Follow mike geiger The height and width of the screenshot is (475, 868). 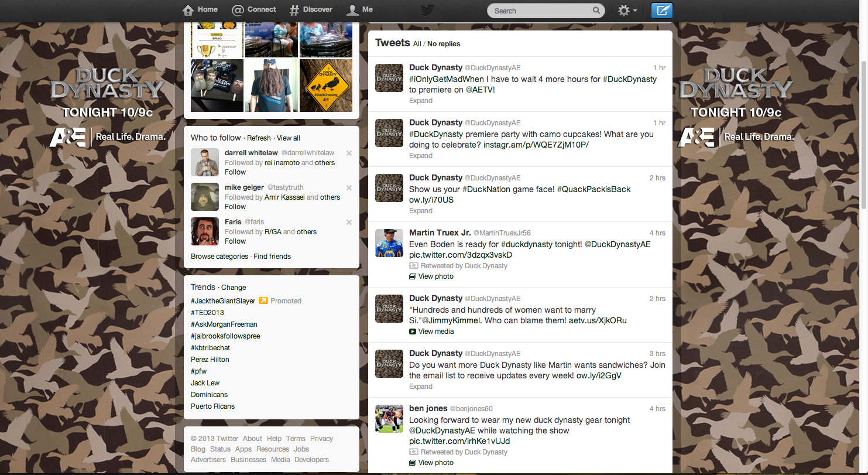tap(235, 207)
